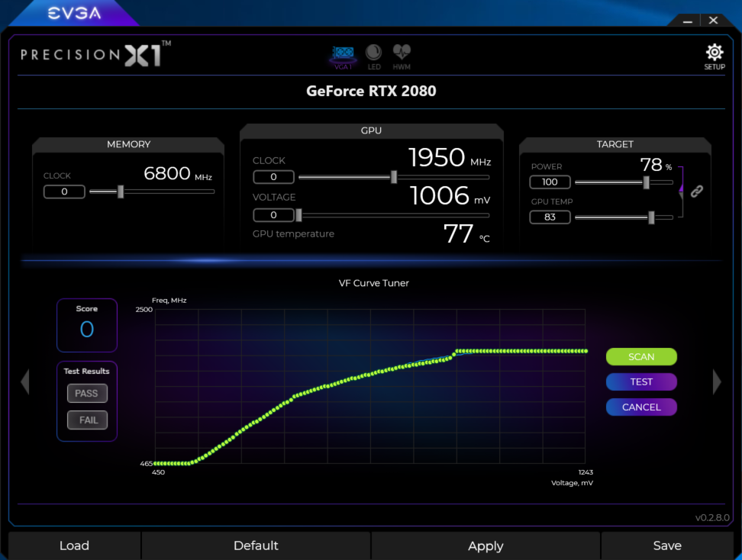Click the 1006 mV voltage value
Image resolution: width=742 pixels, height=560 pixels.
[450, 196]
